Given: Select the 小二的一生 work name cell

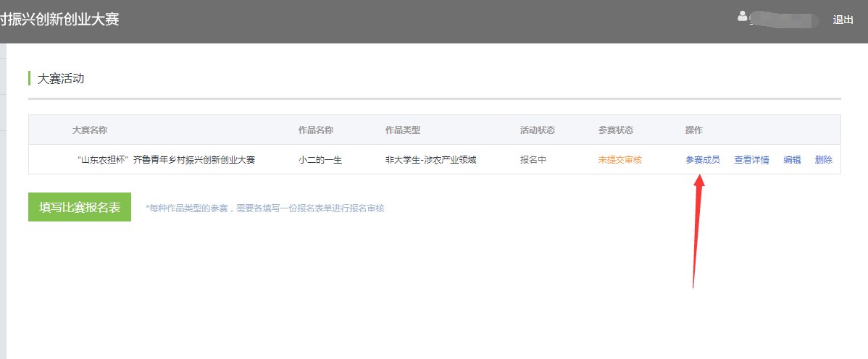Looking at the screenshot, I should [320, 160].
